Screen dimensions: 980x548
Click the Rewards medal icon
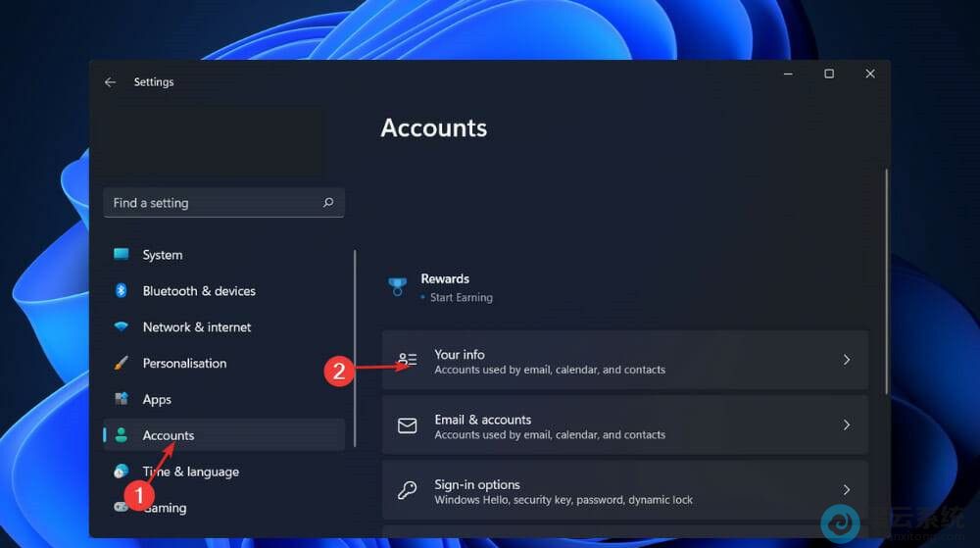397,287
